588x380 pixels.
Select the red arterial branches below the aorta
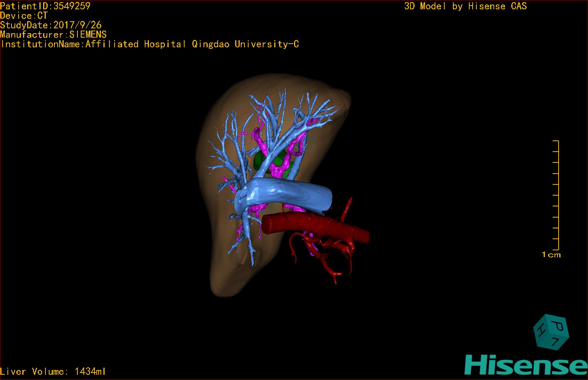pyautogui.click(x=327, y=257)
